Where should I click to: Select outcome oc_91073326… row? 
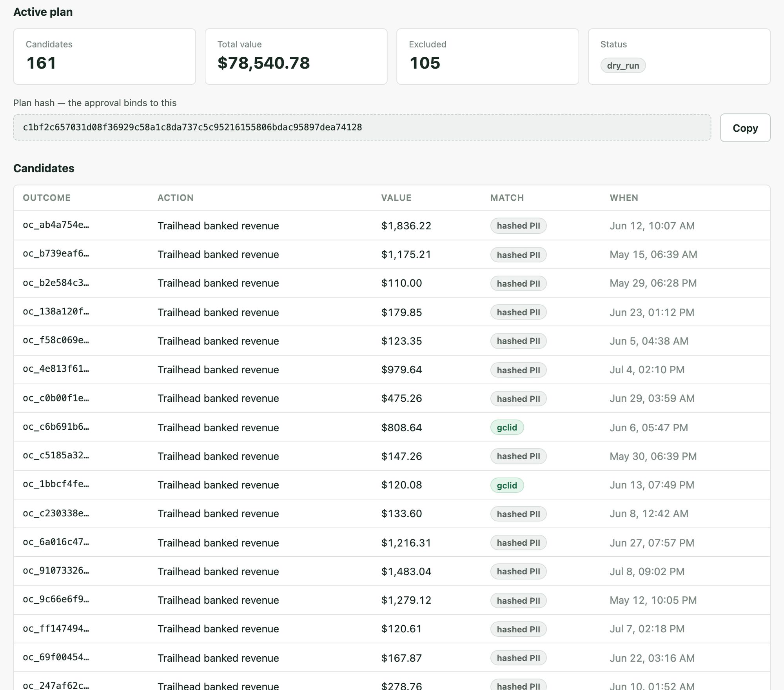(x=392, y=571)
